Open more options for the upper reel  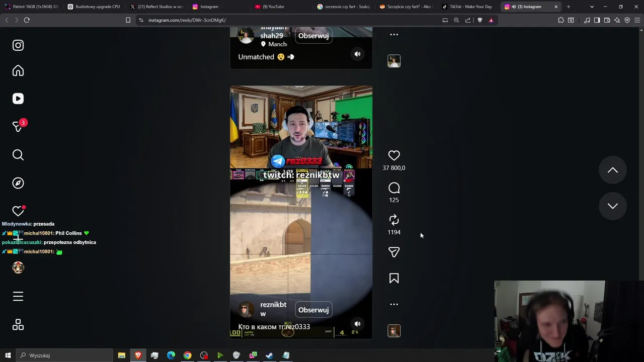point(394,35)
